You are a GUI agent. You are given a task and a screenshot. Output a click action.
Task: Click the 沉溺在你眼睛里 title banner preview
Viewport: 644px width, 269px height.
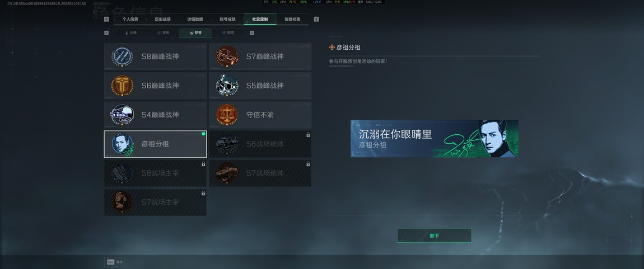[434, 139]
